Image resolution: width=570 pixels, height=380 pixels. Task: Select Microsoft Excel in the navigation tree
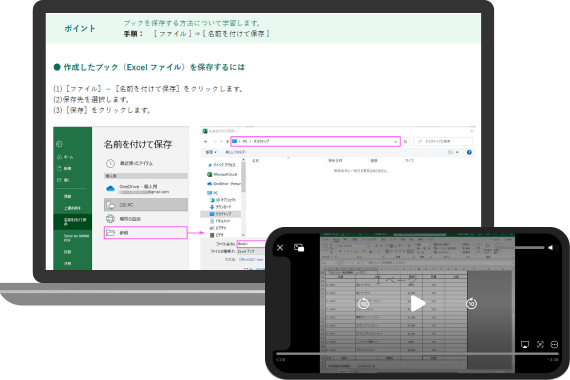(x=222, y=175)
